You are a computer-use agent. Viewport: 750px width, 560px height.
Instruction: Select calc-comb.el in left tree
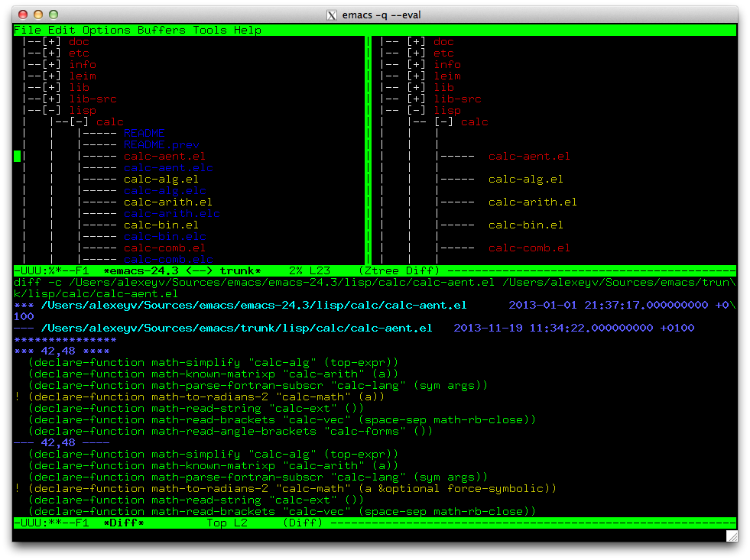pyautogui.click(x=165, y=248)
